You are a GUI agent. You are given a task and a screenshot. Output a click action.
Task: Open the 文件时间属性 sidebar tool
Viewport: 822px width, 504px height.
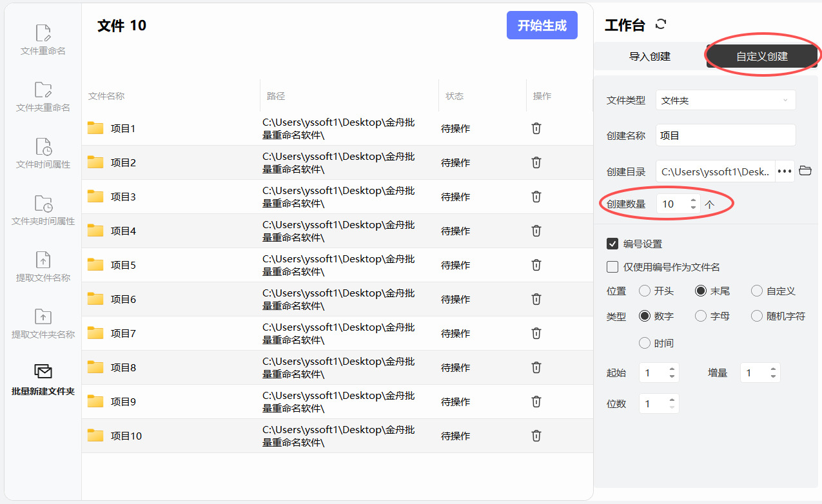[43, 153]
